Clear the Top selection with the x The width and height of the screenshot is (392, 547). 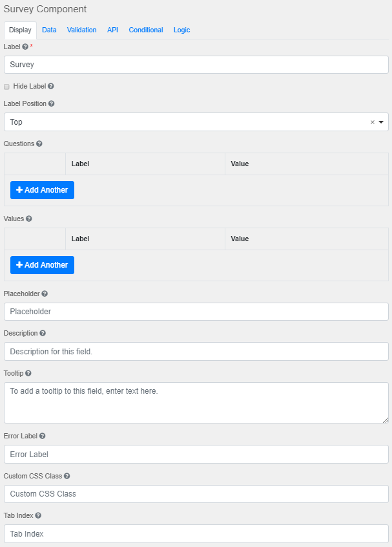pos(372,122)
